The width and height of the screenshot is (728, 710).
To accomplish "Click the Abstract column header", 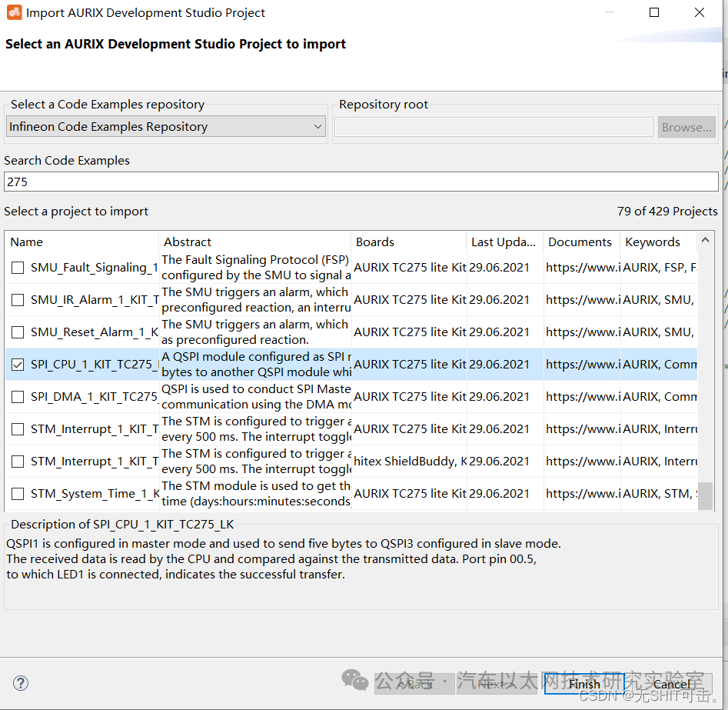I will [254, 242].
